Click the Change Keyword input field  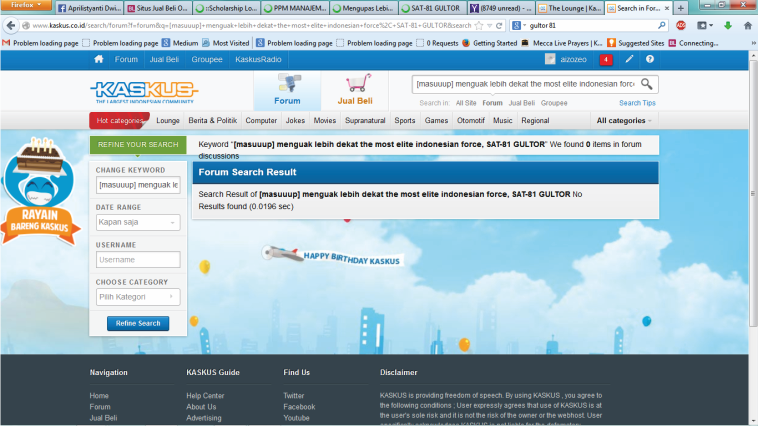click(138, 185)
